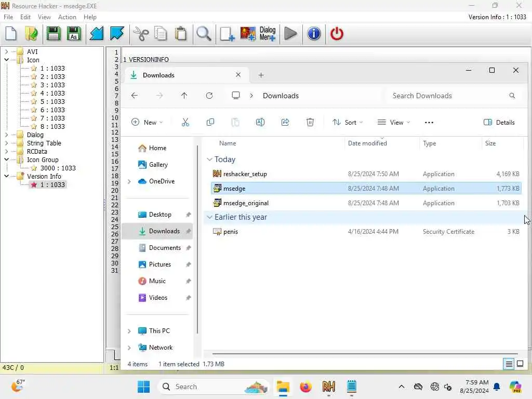Click magnifier Find icon in Resource Hacker
Screen dimensions: 532x399
click(x=204, y=34)
